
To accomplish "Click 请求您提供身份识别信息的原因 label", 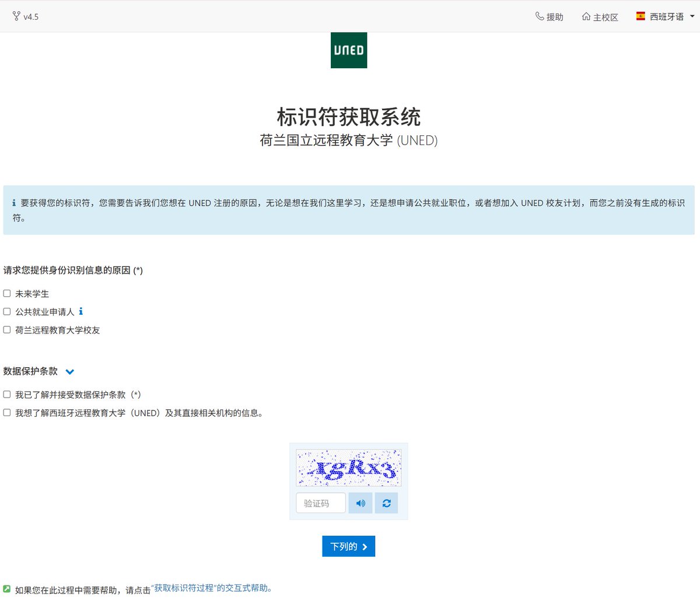I will pos(73,270).
